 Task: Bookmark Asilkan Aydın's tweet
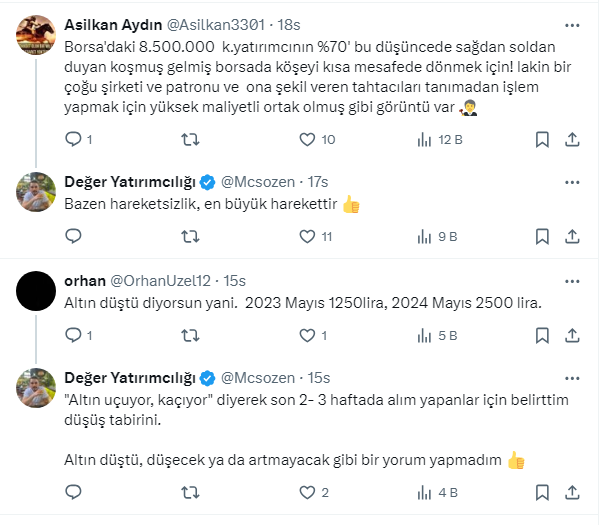541,139
